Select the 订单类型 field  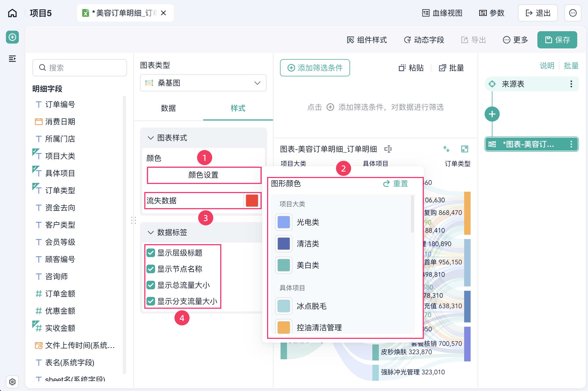pos(60,190)
